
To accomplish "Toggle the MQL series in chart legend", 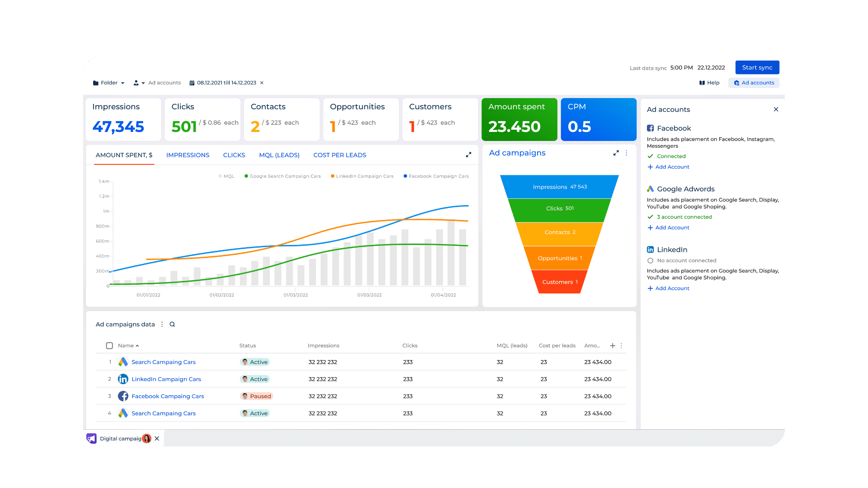I will (x=226, y=176).
